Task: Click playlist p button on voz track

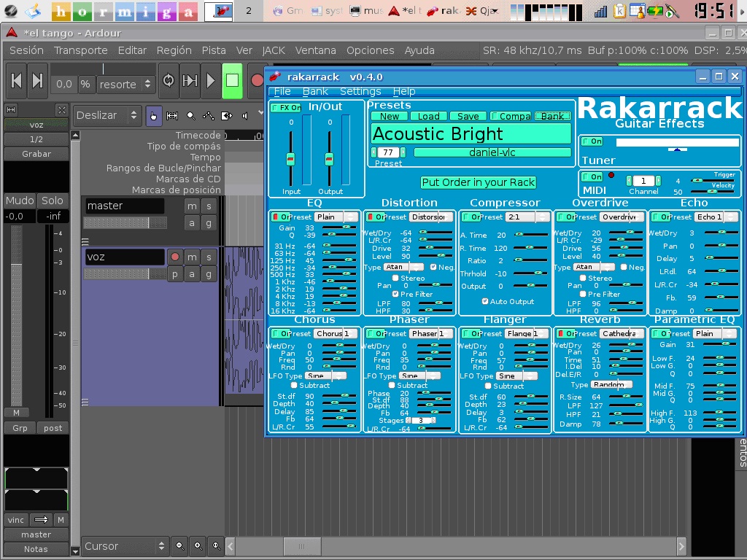Action: [x=175, y=274]
